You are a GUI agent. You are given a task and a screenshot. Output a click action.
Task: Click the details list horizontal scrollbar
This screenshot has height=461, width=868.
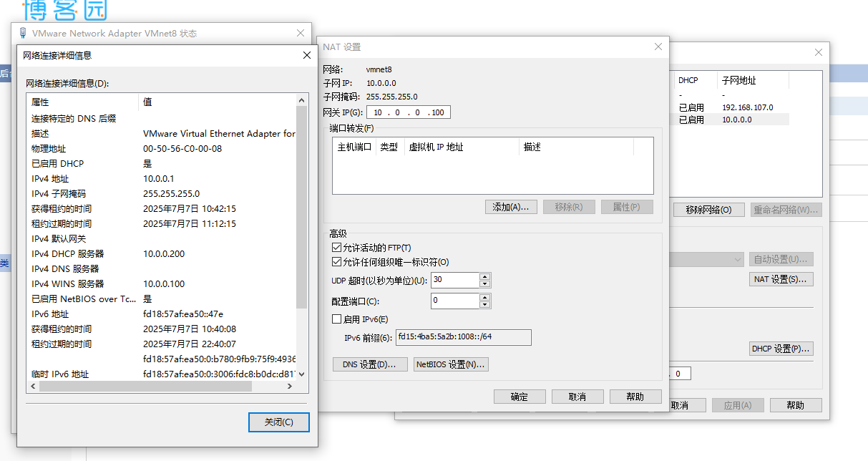pyautogui.click(x=146, y=386)
